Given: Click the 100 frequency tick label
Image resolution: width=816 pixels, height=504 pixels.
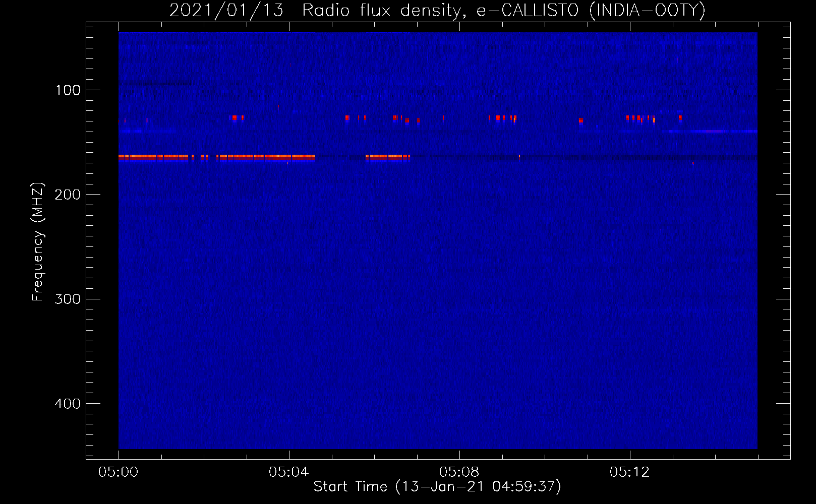Looking at the screenshot, I should [x=68, y=90].
